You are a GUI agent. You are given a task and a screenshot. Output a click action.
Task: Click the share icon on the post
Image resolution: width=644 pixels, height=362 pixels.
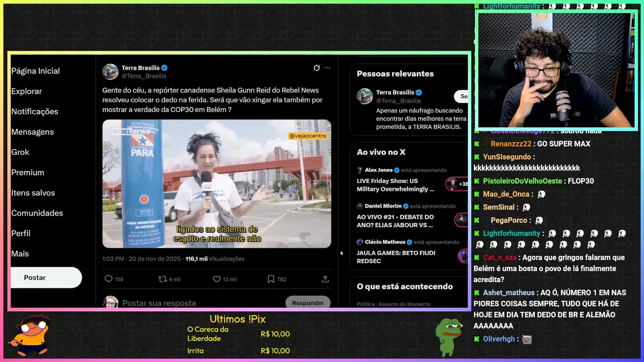tap(325, 279)
